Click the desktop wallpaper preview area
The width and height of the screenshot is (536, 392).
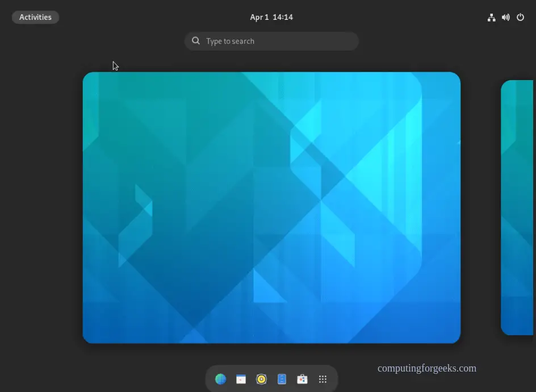coord(271,207)
